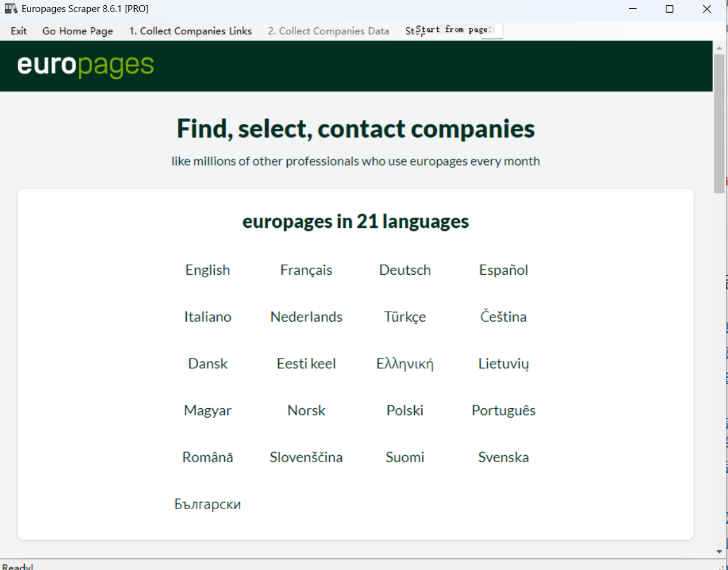Open europages in Türkçe
Viewport: 728px width, 570px height.
click(405, 317)
